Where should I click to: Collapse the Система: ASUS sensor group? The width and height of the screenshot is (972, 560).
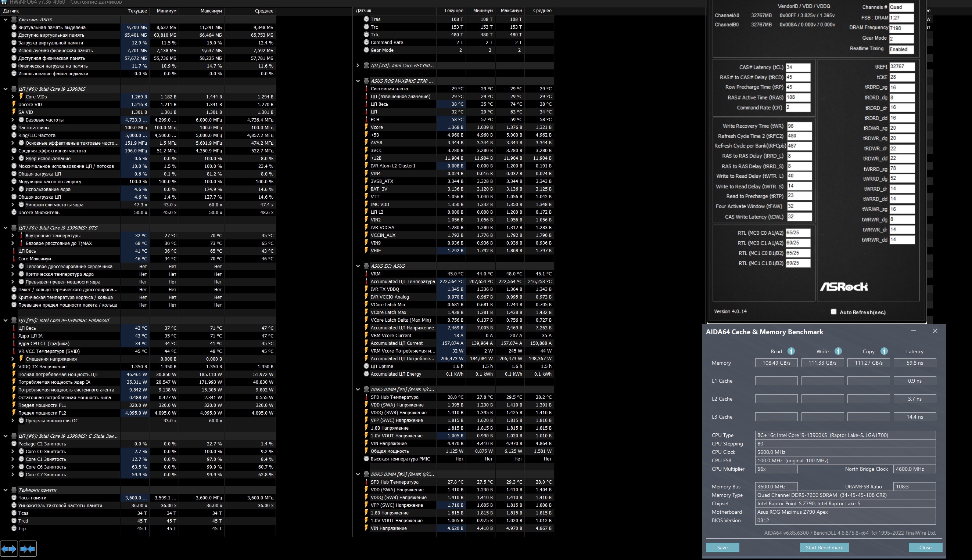(6, 19)
